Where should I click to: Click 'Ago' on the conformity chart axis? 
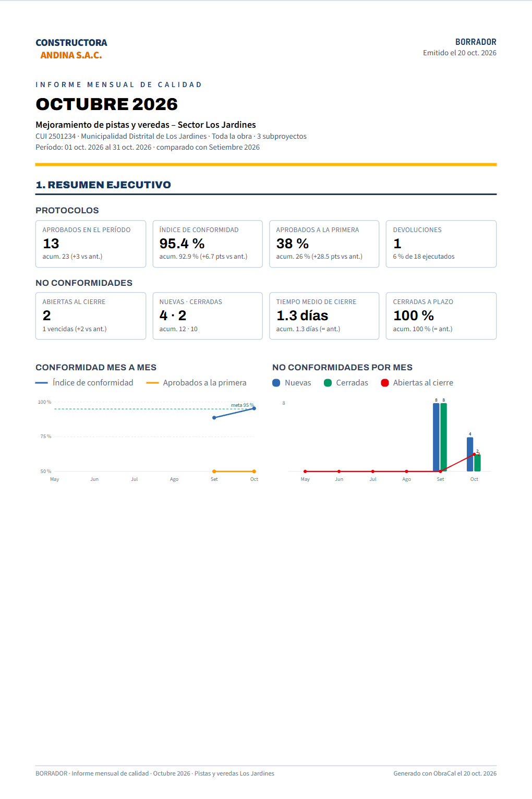pos(174,479)
